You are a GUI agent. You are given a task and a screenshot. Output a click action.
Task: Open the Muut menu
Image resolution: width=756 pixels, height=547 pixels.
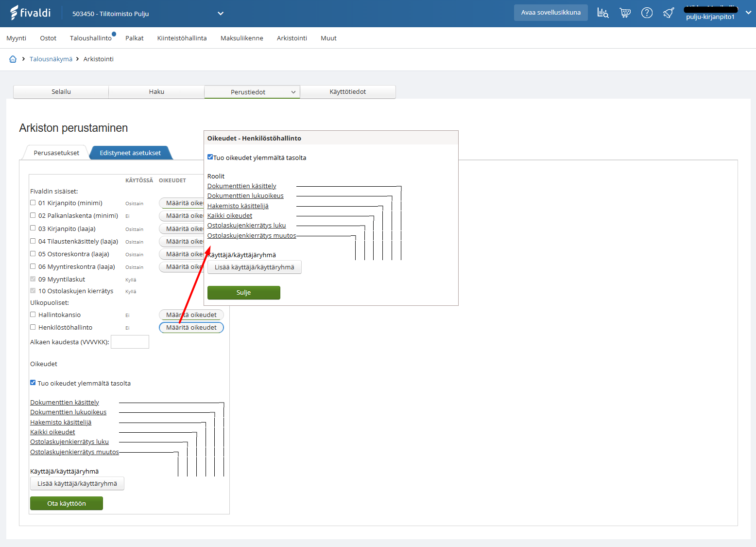(x=328, y=38)
